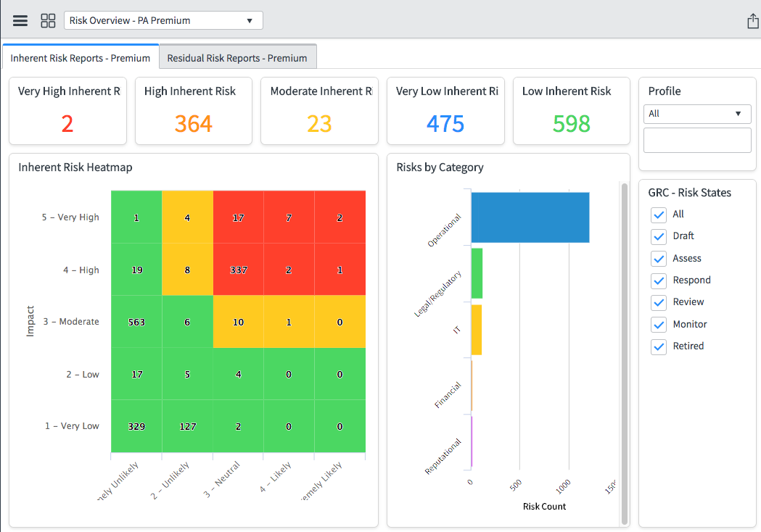This screenshot has height=532, width=761.
Task: Disable the Monitor risk state
Action: (659, 324)
